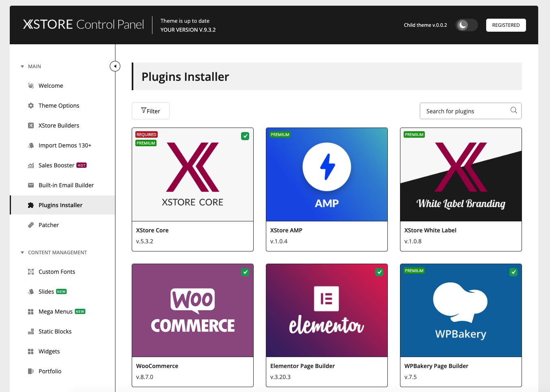This screenshot has height=392, width=550.
Task: Click the Elementor plugin thumbnail
Action: point(327,310)
